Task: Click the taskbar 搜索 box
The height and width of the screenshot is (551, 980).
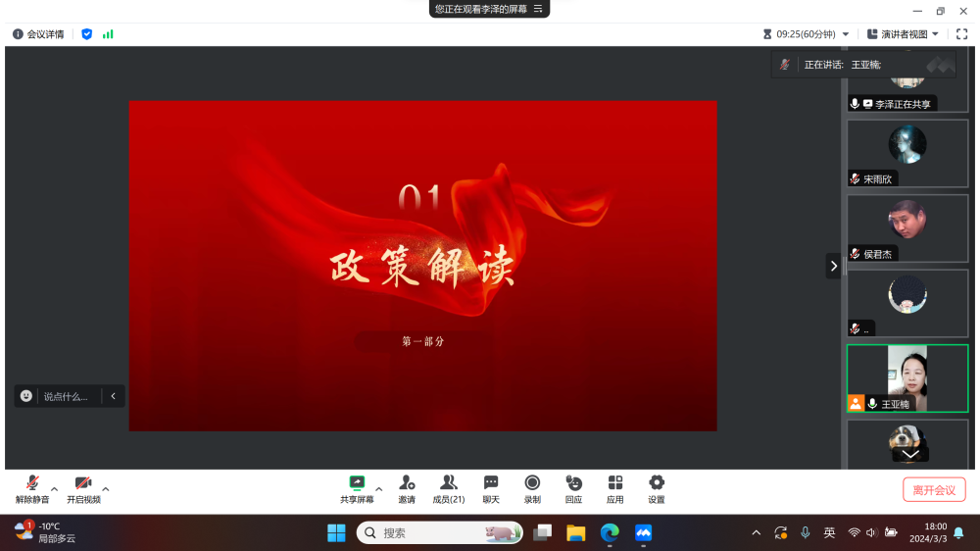Action: click(x=439, y=533)
